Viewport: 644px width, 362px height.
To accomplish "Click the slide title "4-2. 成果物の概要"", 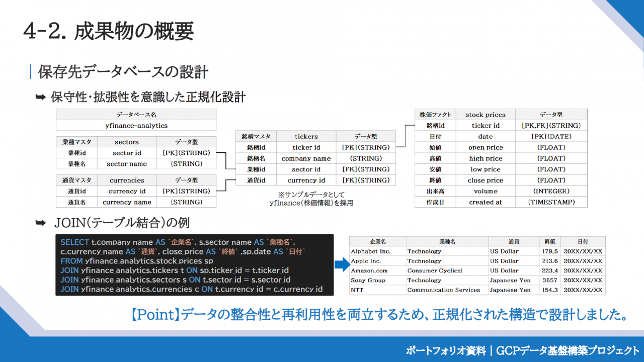I will coord(108,31).
